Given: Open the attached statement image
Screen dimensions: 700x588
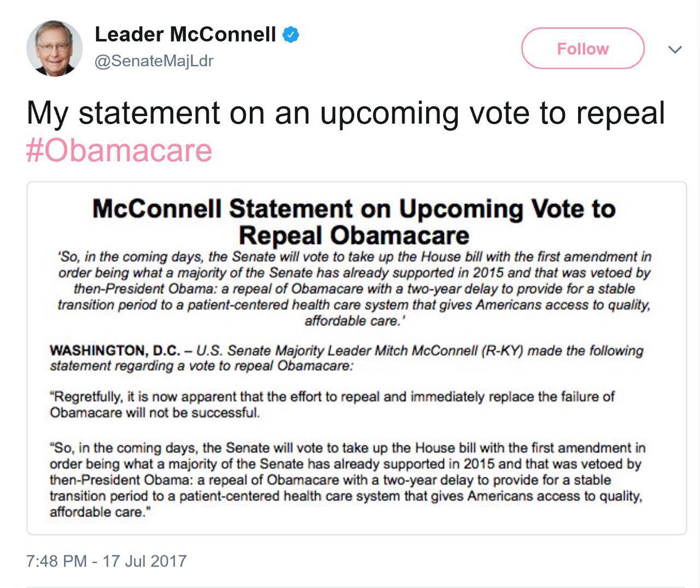Looking at the screenshot, I should tap(357, 358).
